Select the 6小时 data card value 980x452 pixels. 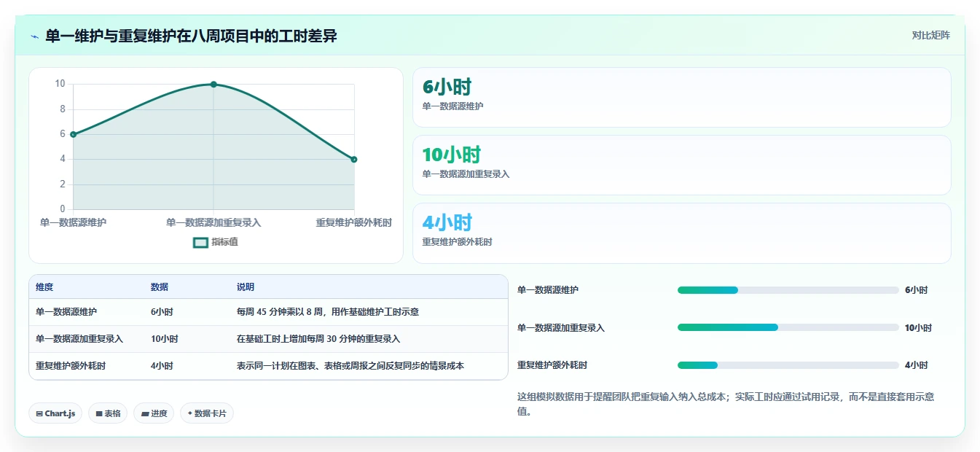point(447,87)
